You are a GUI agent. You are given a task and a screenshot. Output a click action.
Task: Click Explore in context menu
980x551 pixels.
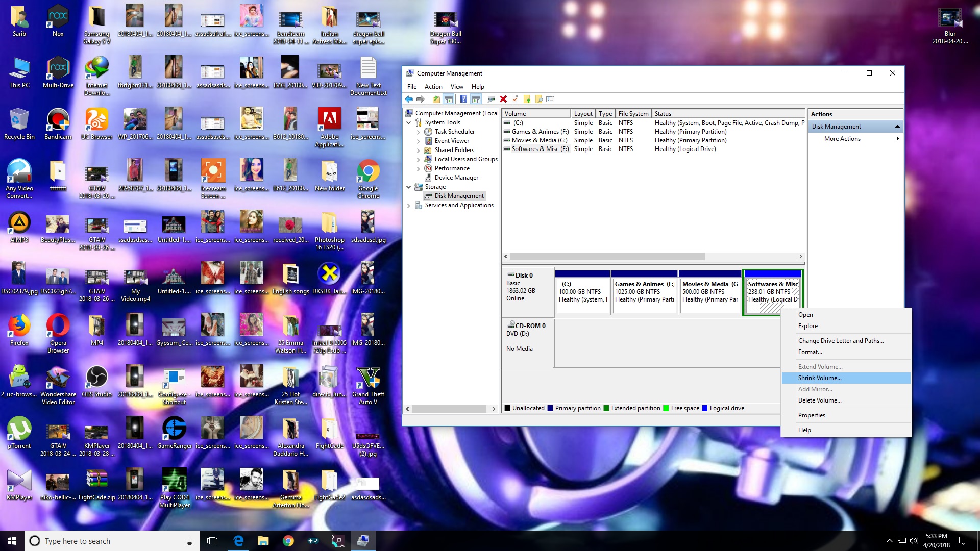click(846, 326)
